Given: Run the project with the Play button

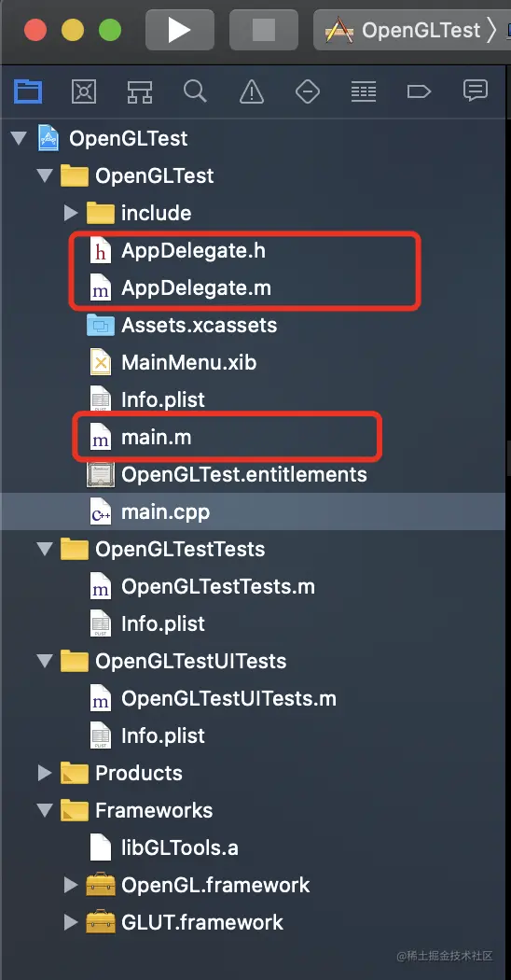Looking at the screenshot, I should click(x=179, y=29).
